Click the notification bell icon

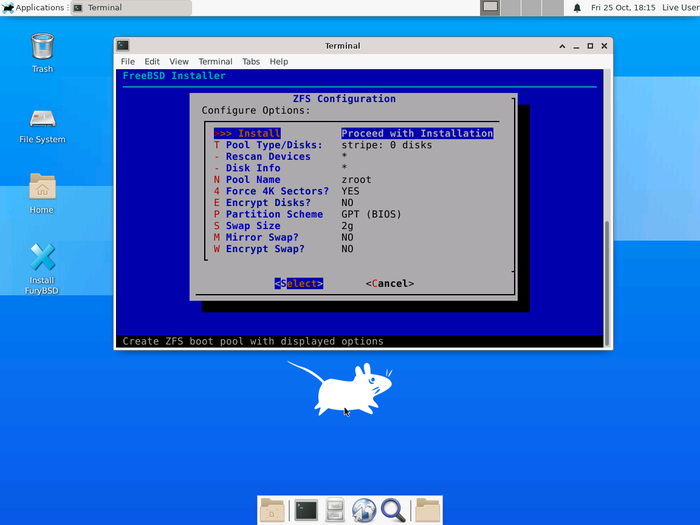click(x=577, y=8)
